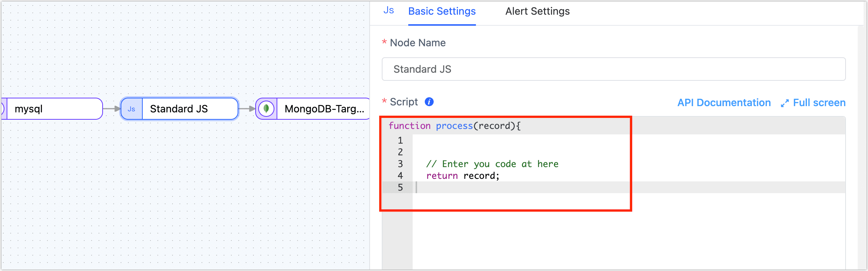The image size is (868, 271).
Task: Switch to the Basic Settings tab
Action: point(442,11)
